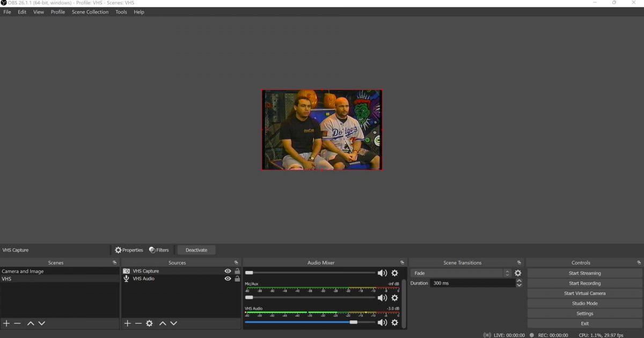This screenshot has height=338, width=644.
Task: Open the Tools menu
Action: (121, 12)
